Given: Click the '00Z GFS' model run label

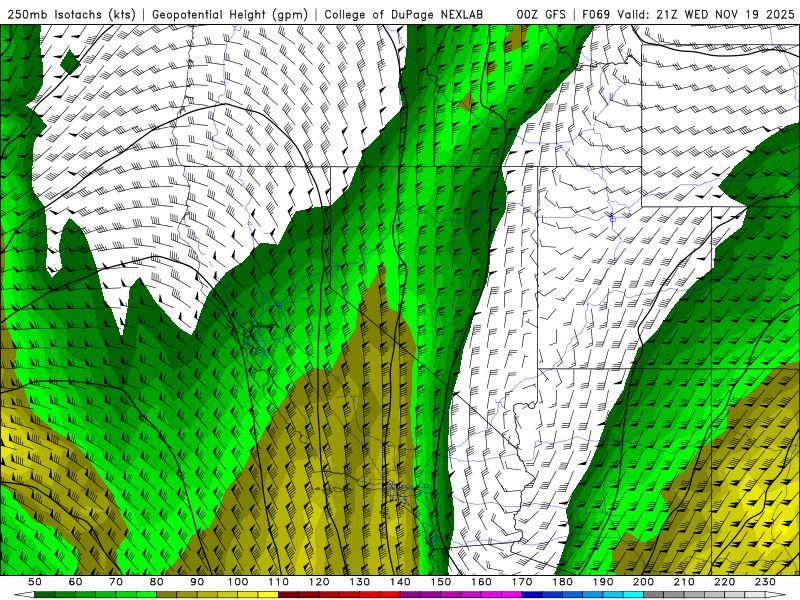Looking at the screenshot, I should [541, 15].
